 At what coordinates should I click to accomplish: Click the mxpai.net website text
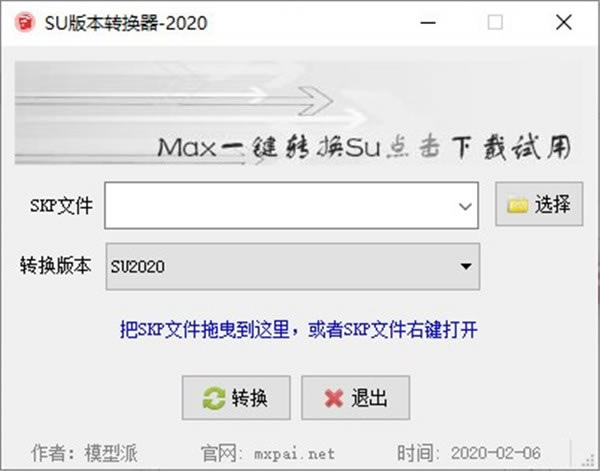tap(294, 454)
